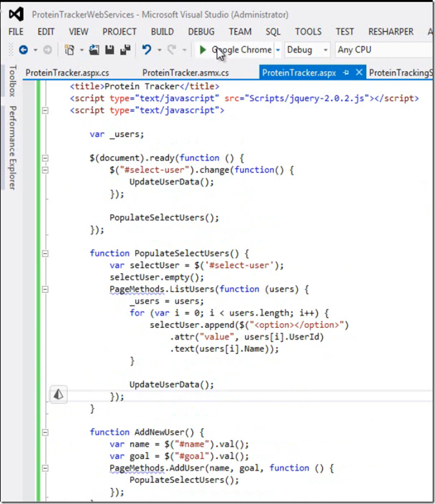Switch to the ProteinTrackingS tab

[x=400, y=73]
